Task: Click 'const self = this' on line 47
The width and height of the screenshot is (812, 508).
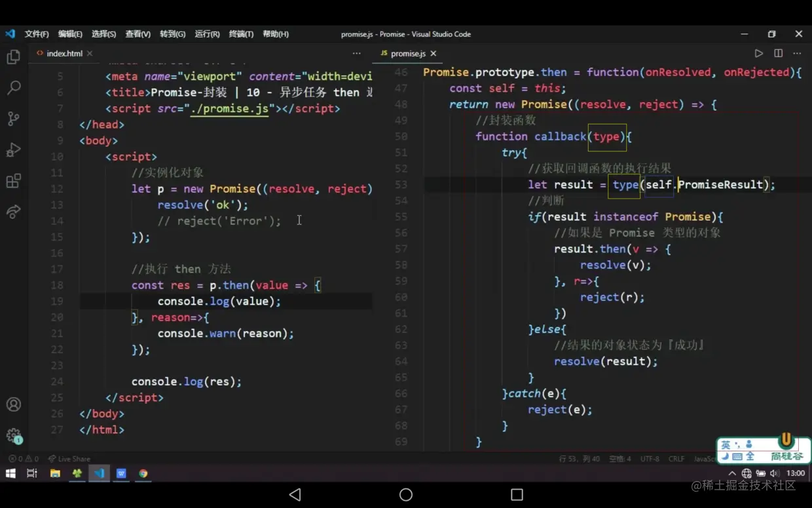Action: point(507,88)
